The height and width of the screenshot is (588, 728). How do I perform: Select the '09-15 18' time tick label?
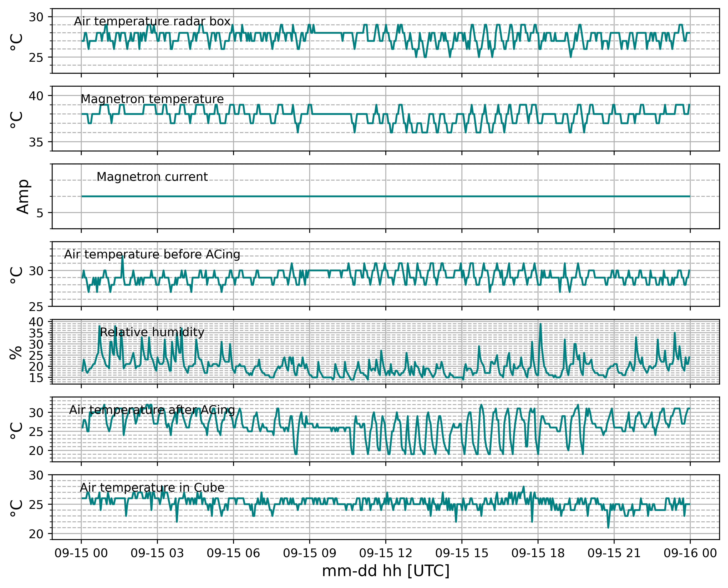[x=538, y=553]
